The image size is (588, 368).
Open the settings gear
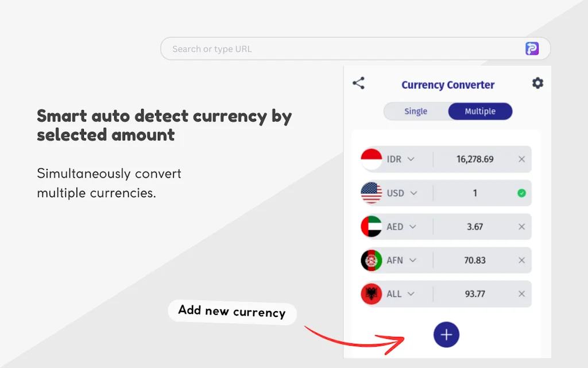537,83
